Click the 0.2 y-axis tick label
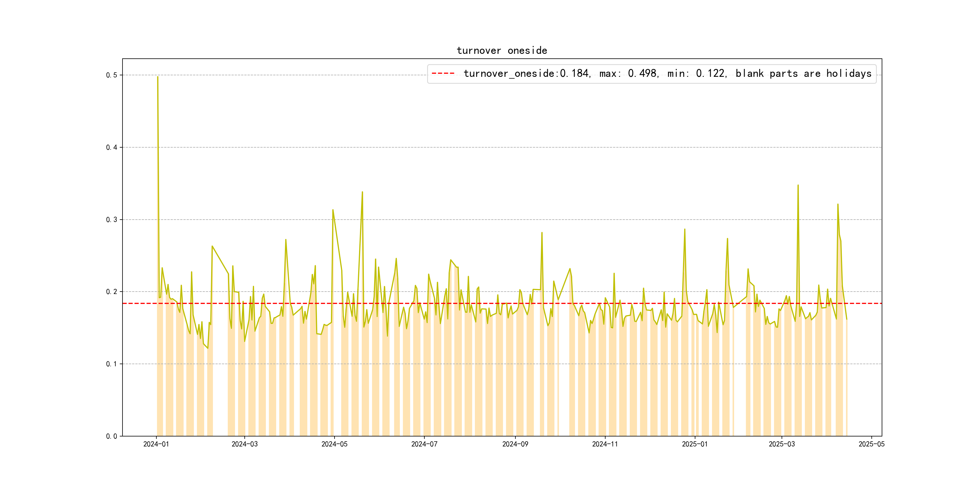Image resolution: width=980 pixels, height=490 pixels. (x=112, y=292)
